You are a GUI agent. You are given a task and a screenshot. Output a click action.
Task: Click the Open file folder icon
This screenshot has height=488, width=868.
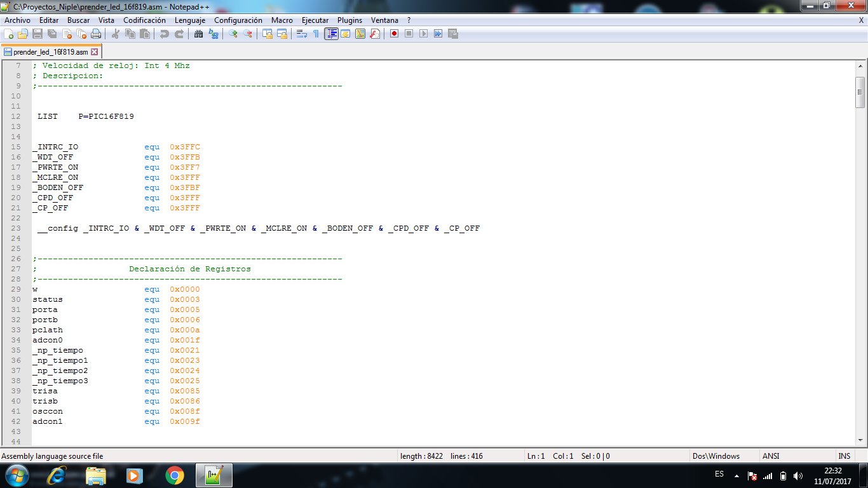[x=23, y=34]
